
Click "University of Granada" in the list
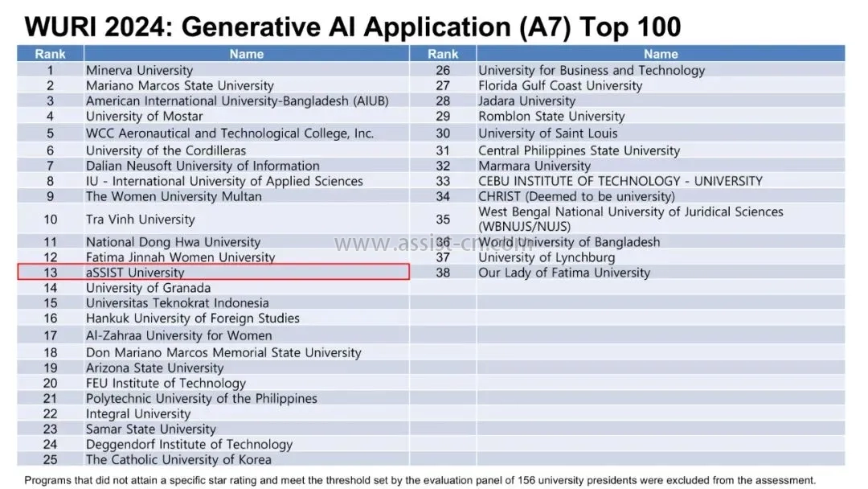[x=149, y=288]
